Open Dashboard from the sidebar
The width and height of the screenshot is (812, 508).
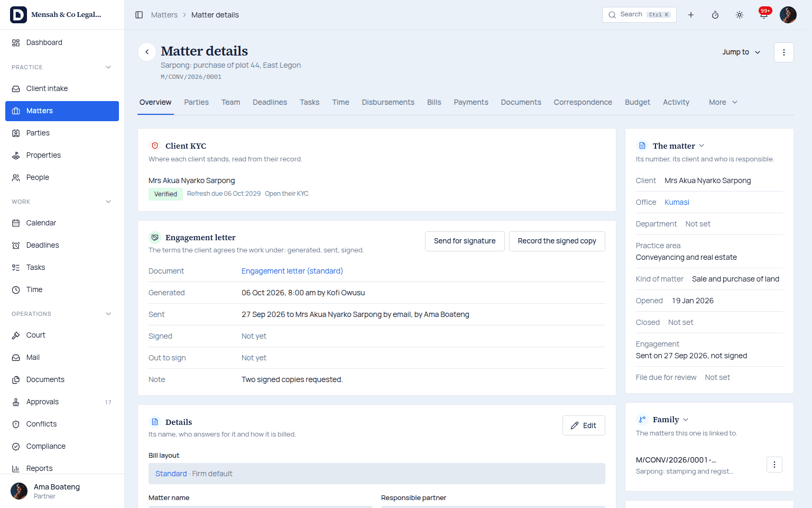pos(62,42)
